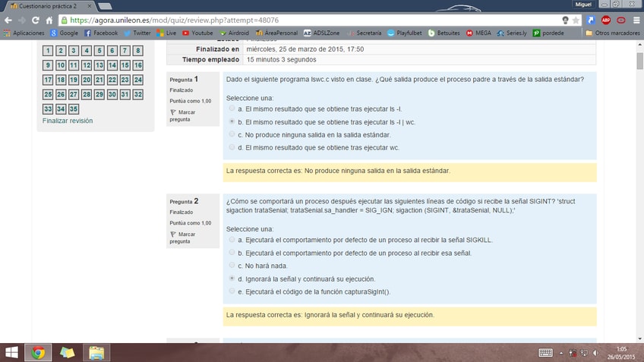The width and height of the screenshot is (644, 362).
Task: Open the Series.ly bookmark
Action: pos(512,33)
